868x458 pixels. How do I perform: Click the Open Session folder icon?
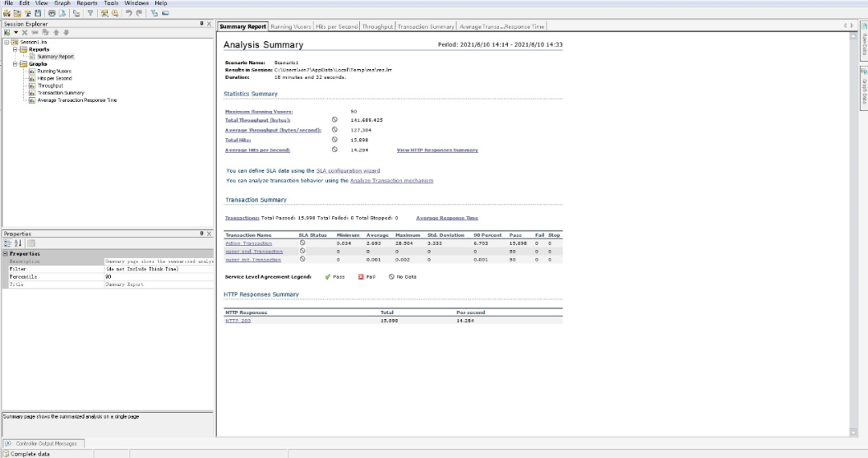point(17,14)
